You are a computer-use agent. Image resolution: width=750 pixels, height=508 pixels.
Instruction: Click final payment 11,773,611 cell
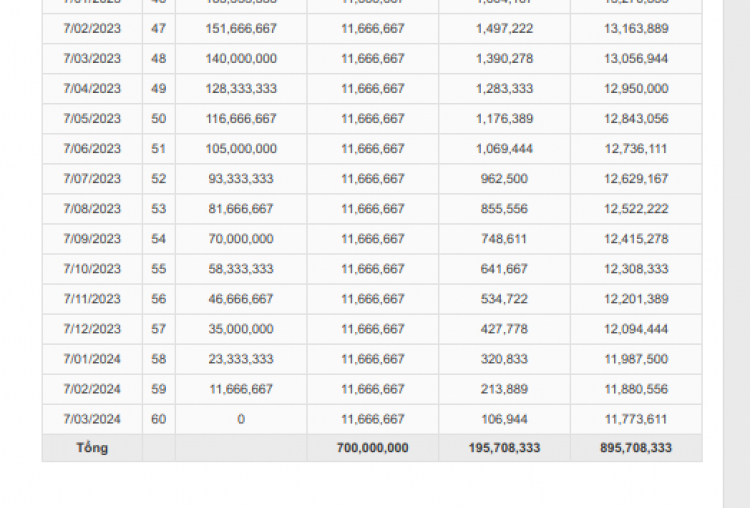point(636,420)
